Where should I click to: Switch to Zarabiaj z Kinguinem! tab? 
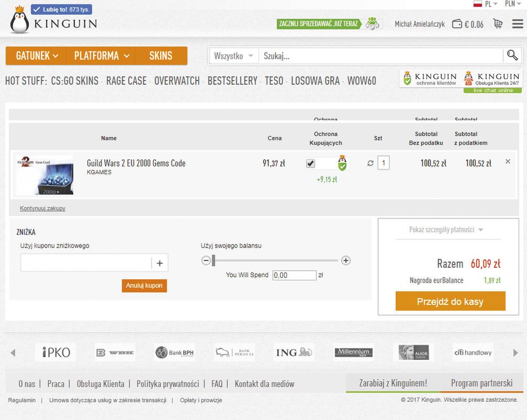[x=393, y=383]
